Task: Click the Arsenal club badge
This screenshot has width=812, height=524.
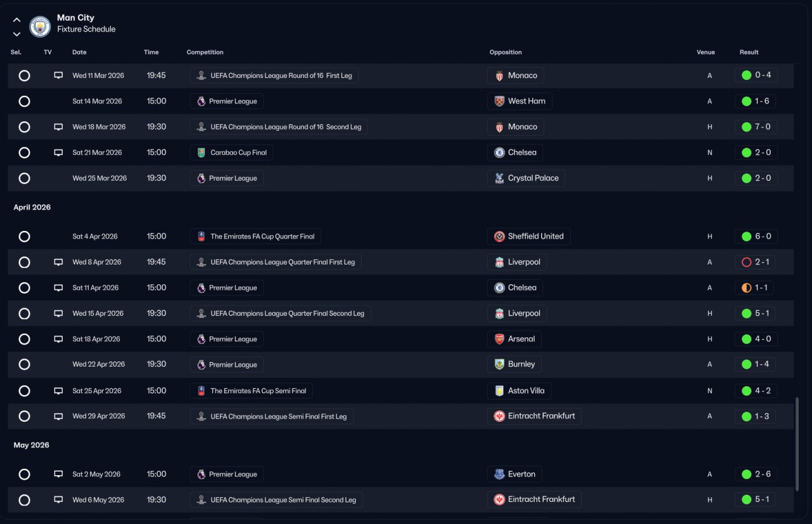Action: (499, 339)
